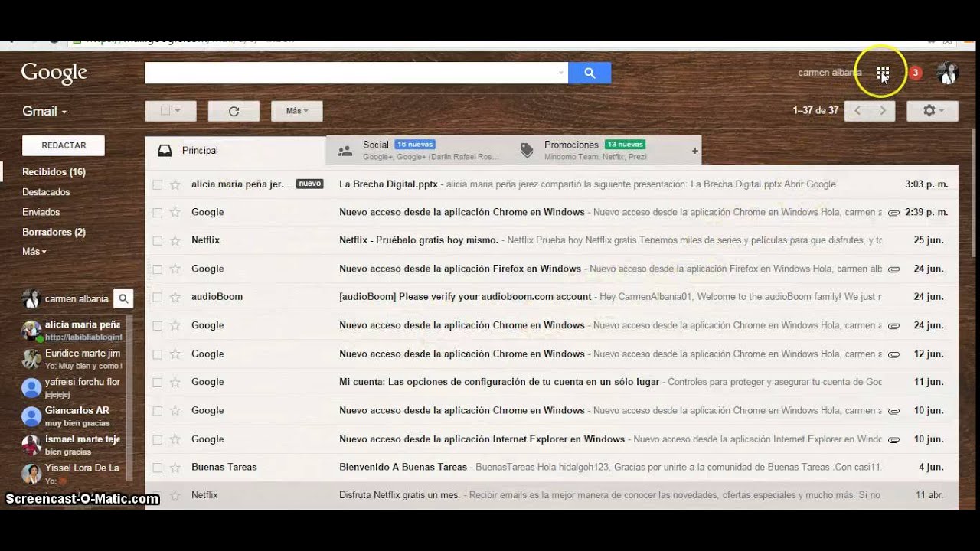Click the 16 nuevas Social badge

(415, 145)
